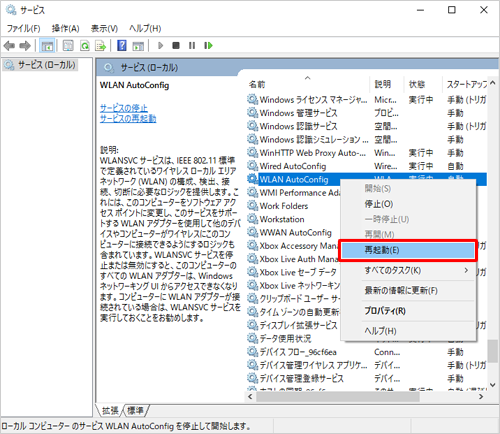Click the Export list toolbar icon
Image resolution: width=500 pixels, height=434 pixels.
tap(100, 46)
